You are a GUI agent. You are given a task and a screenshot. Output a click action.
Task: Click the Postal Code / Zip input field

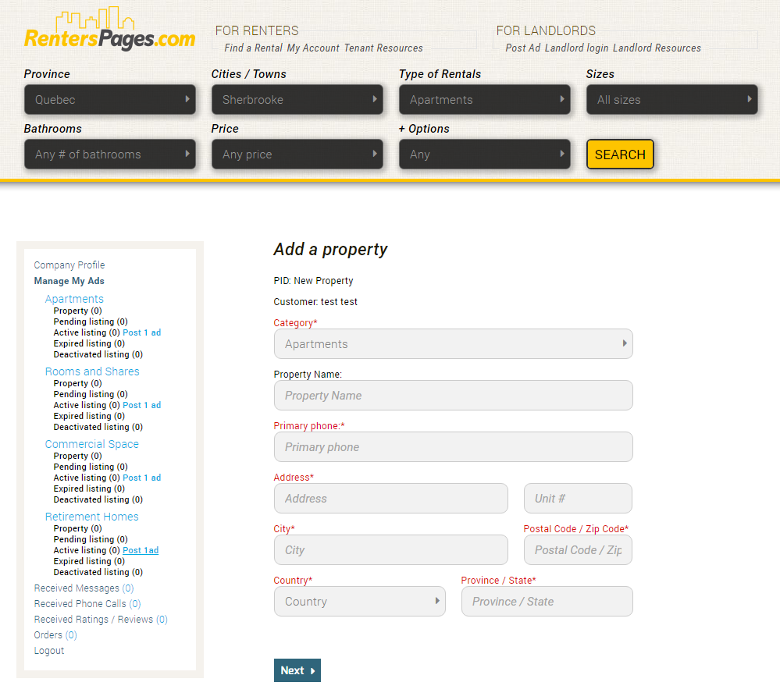tap(578, 550)
